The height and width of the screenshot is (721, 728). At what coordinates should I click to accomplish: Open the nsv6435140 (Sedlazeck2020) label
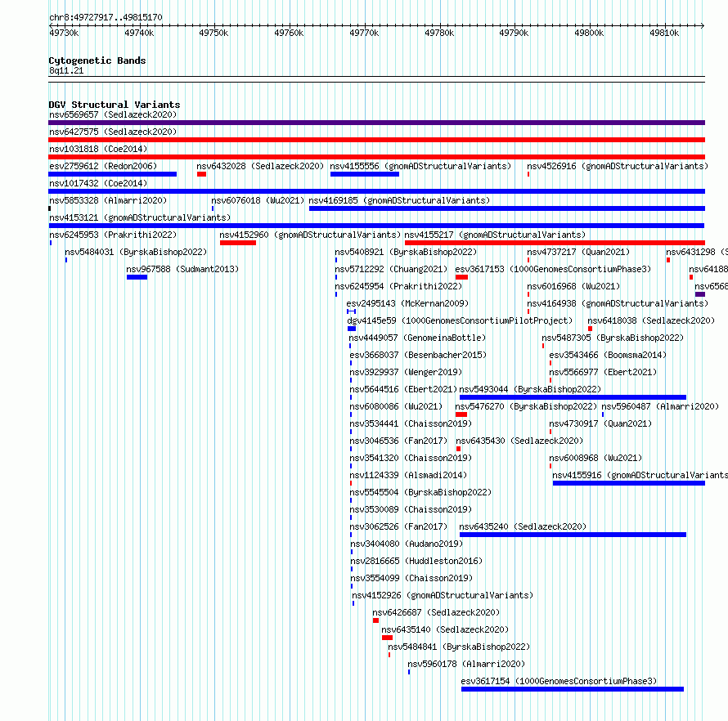[445, 629]
